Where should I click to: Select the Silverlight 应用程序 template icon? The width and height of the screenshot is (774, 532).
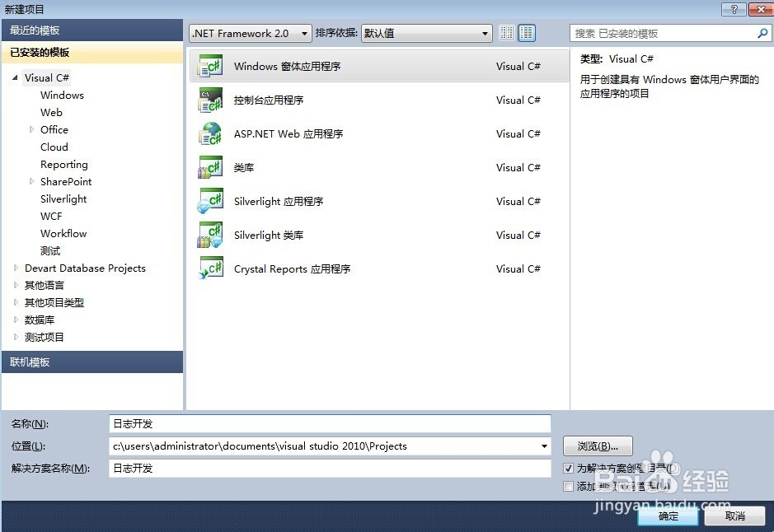click(x=210, y=201)
